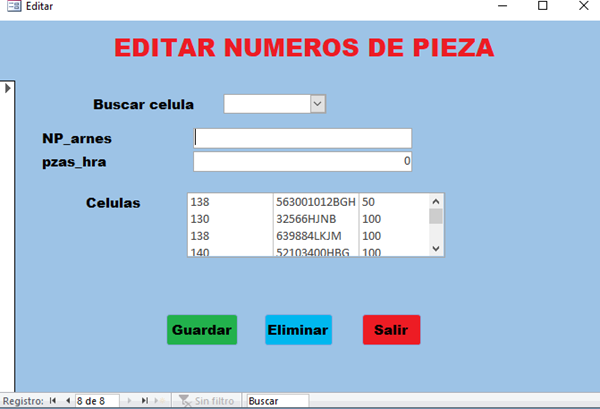The image size is (600, 409).
Task: Click the NP_arnes label
Action: tap(77, 139)
